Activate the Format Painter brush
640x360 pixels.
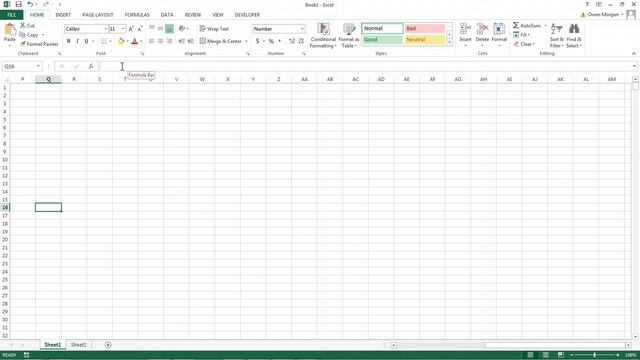click(x=23, y=44)
